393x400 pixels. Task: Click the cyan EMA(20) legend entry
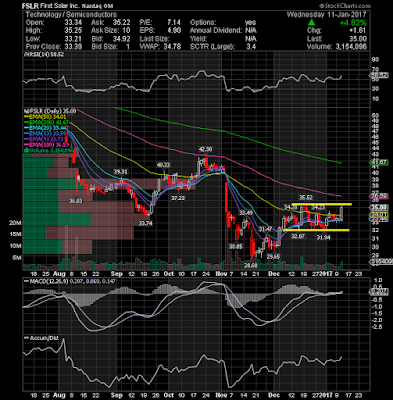[x=45, y=128]
